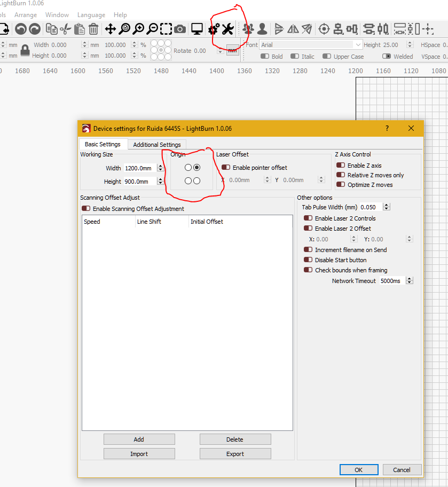Viewport: 448px width, 487px height.
Task: Confirm settings with the OK button
Action: pos(358,469)
